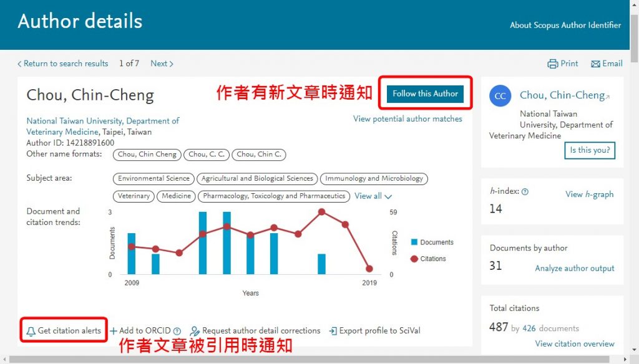
Task: Click the Author details page heading
Action: 80,21
